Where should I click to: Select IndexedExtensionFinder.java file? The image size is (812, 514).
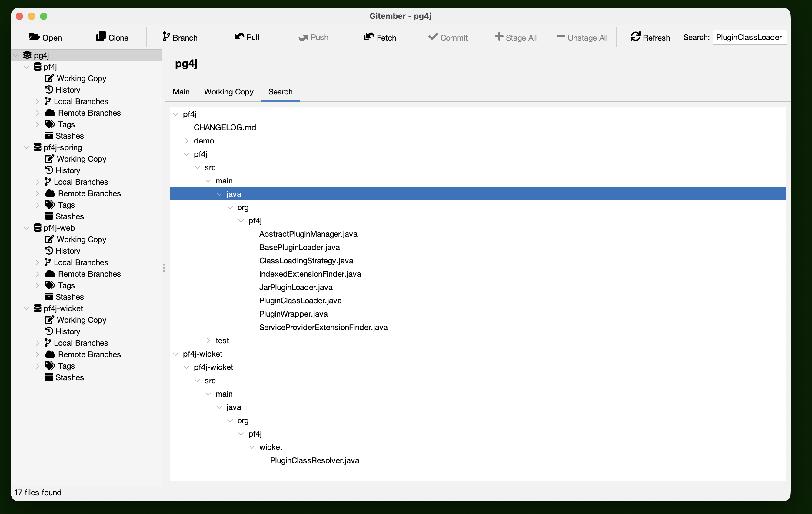coord(310,274)
